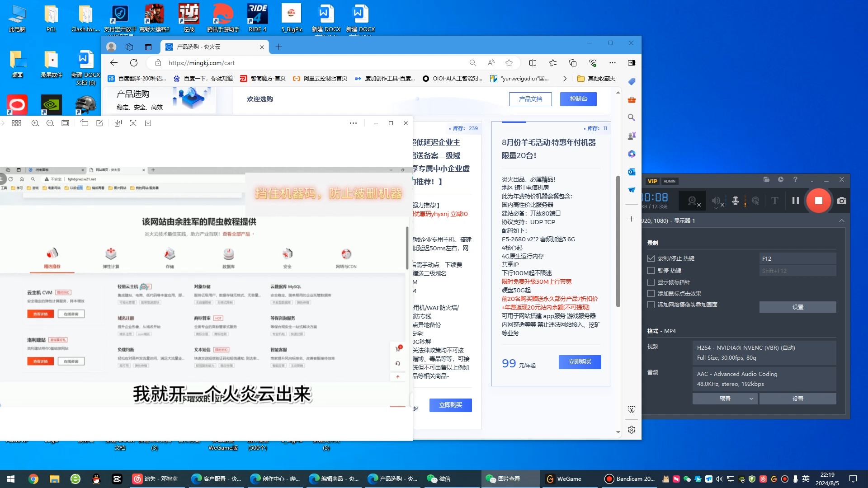Open the three-dot more menu in image viewer
The image size is (868, 488).
pos(353,123)
